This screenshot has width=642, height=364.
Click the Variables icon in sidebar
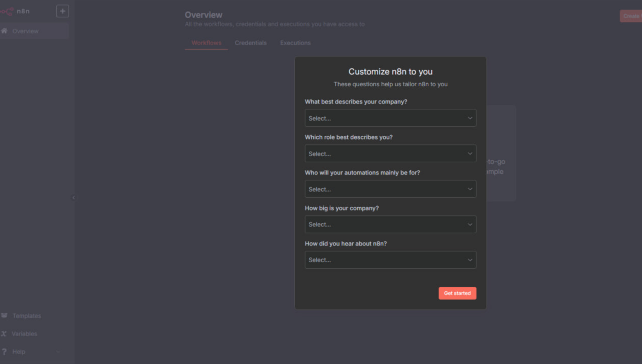point(5,334)
